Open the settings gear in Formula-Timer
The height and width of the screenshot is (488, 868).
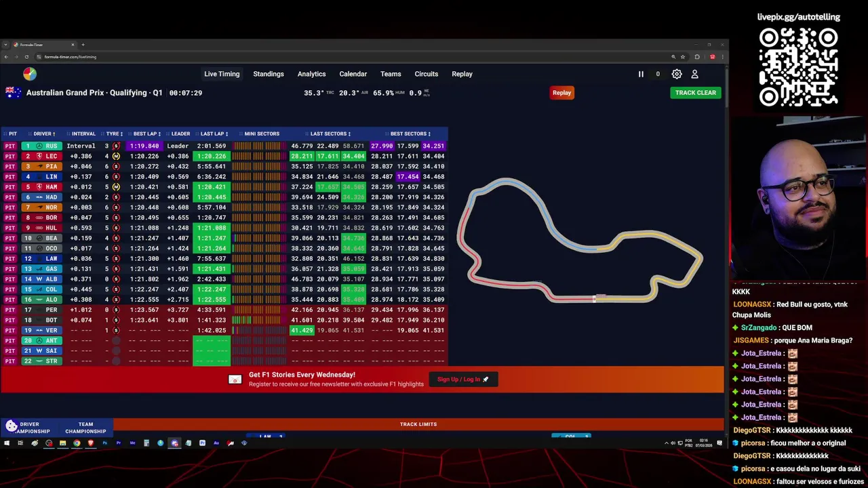pyautogui.click(x=677, y=74)
